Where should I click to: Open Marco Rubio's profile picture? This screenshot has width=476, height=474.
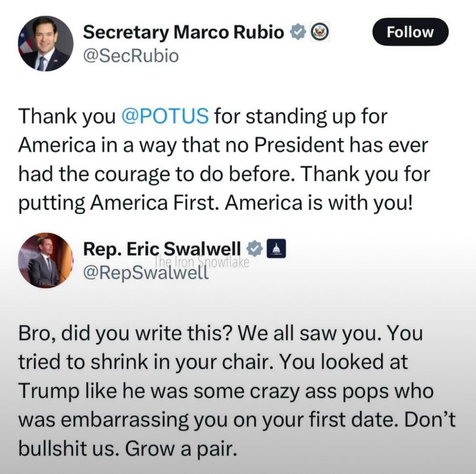click(46, 44)
